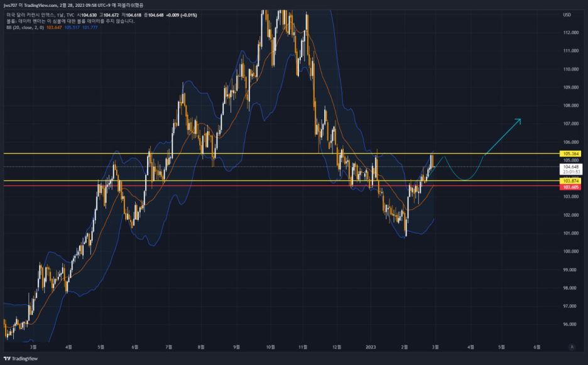Click the high value 104.672
This screenshot has height=365, width=588.
point(111,15)
